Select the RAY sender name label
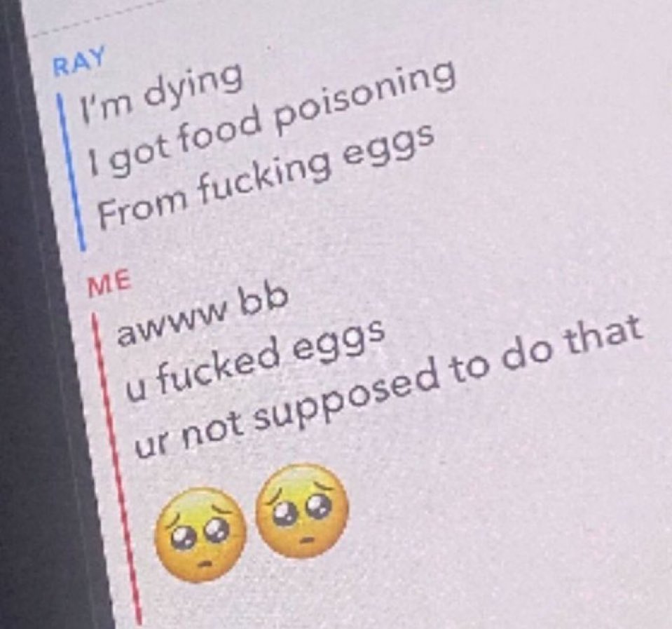The height and width of the screenshot is (629, 672). click(80, 60)
